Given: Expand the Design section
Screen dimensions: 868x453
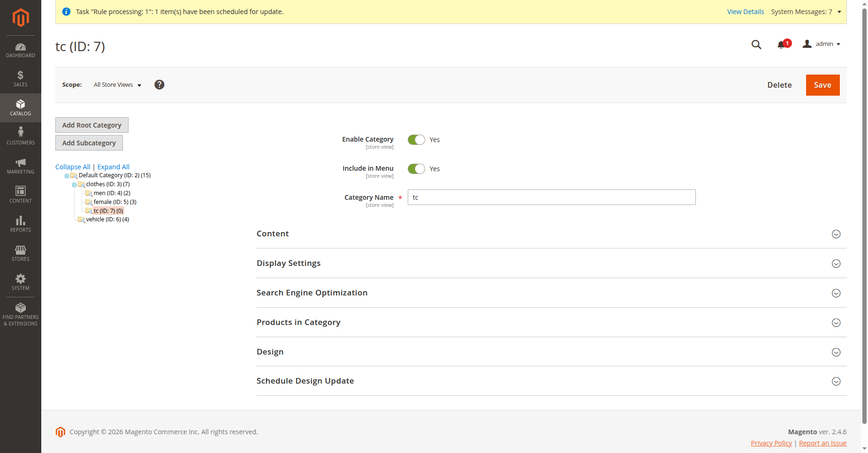Looking at the screenshot, I should tap(551, 352).
